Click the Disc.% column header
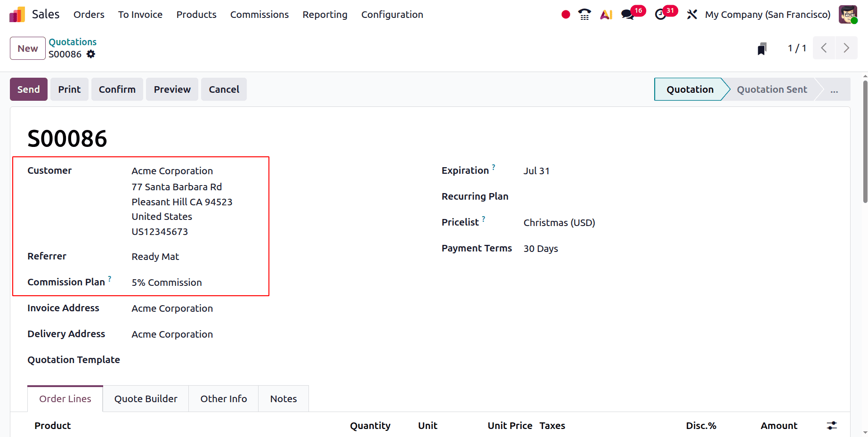 701,426
